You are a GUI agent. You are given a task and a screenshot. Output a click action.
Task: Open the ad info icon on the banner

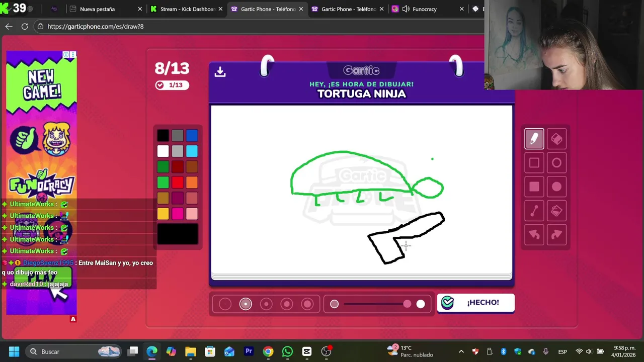click(66, 54)
